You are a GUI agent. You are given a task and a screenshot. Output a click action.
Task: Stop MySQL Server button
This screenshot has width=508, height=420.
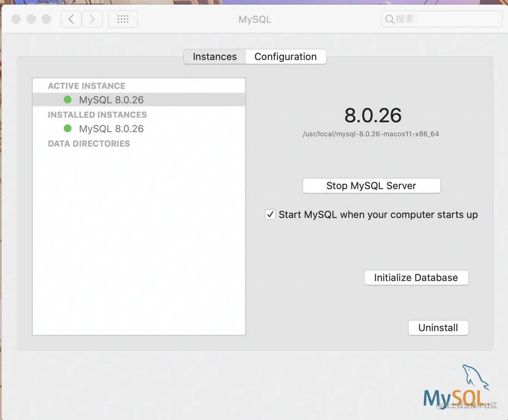[x=371, y=186]
